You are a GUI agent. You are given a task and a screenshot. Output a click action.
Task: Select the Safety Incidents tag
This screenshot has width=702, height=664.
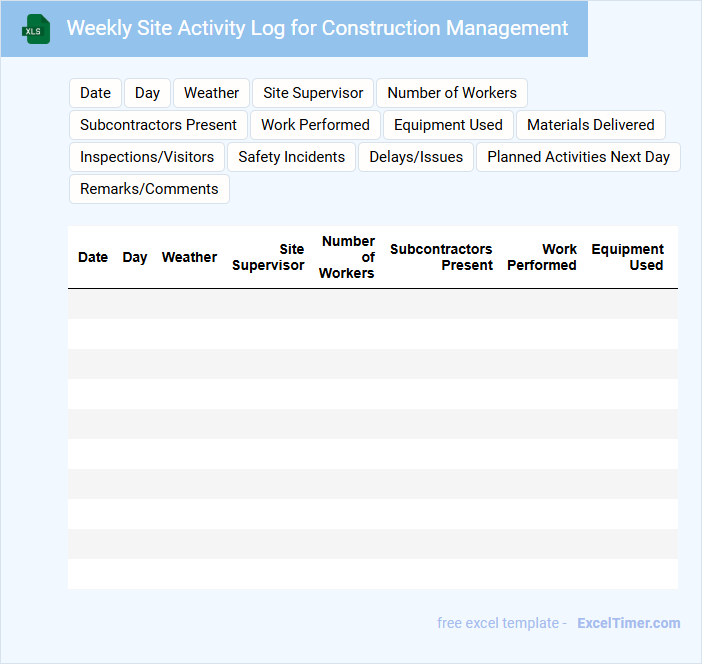pos(291,157)
